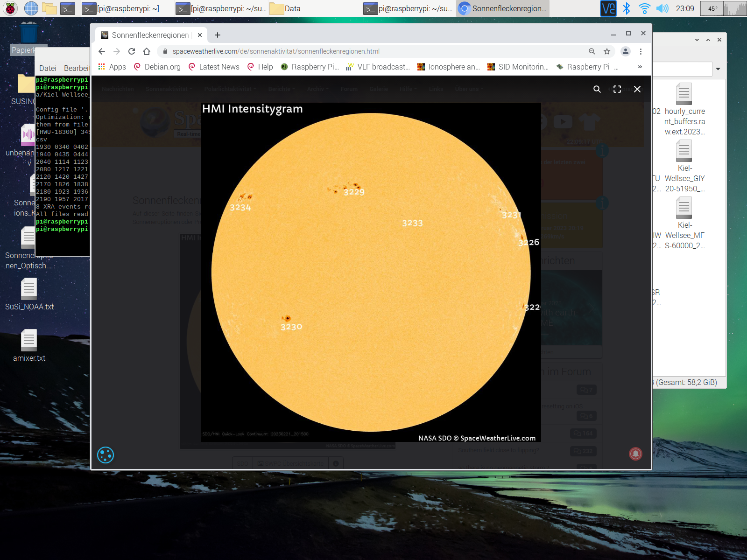
Task: Focus the spaceweatherlive.com address bar
Action: pyautogui.click(x=373, y=51)
